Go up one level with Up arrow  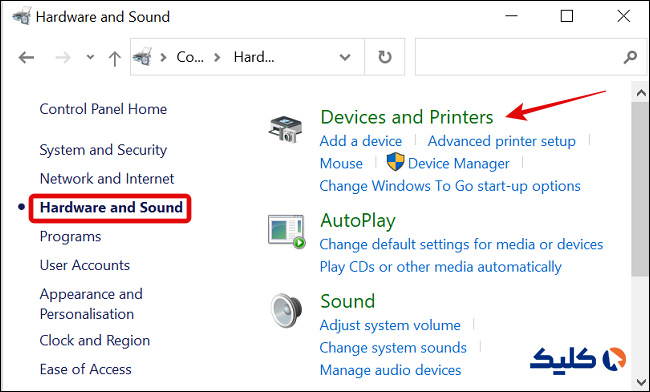114,58
